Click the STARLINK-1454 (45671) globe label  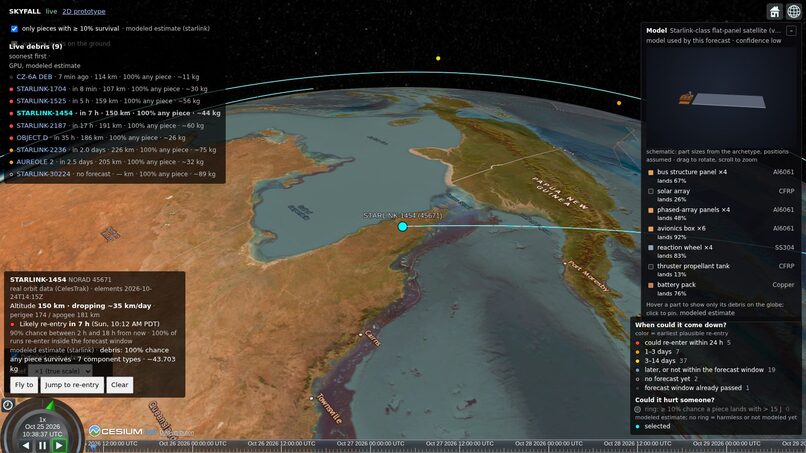coord(402,215)
